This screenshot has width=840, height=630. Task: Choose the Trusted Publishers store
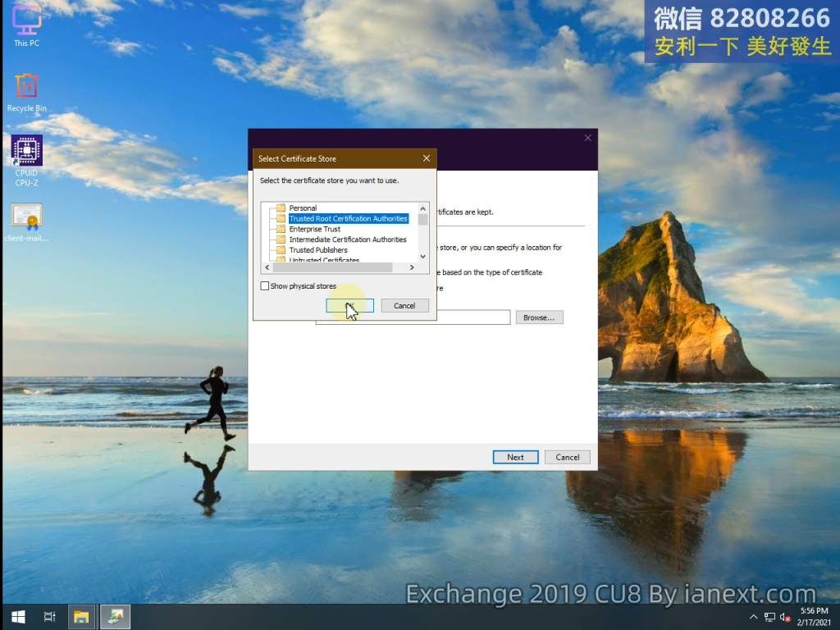click(318, 250)
